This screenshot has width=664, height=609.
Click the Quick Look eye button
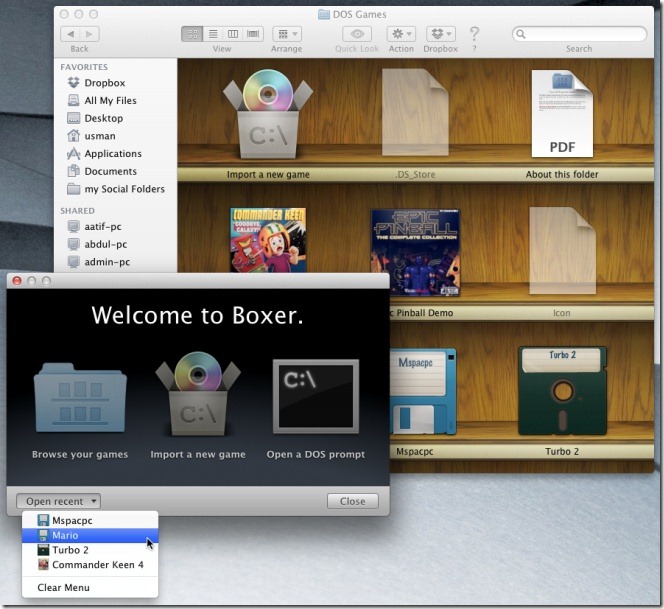[357, 34]
